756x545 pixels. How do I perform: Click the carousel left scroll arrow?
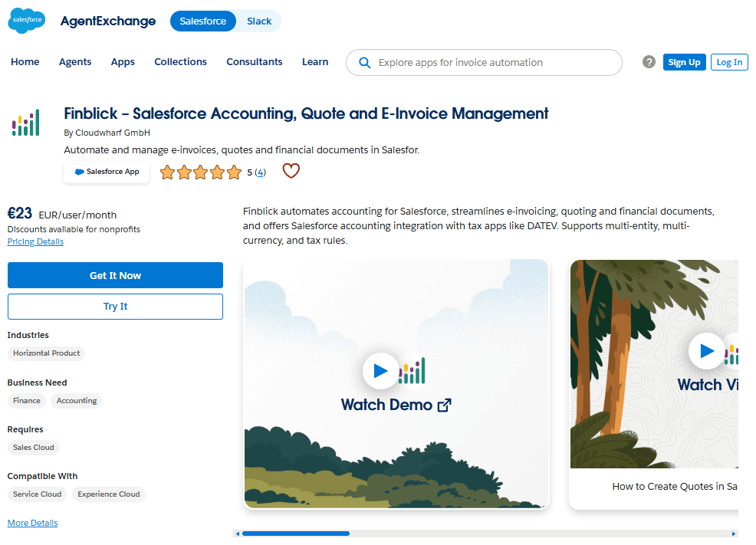237,534
